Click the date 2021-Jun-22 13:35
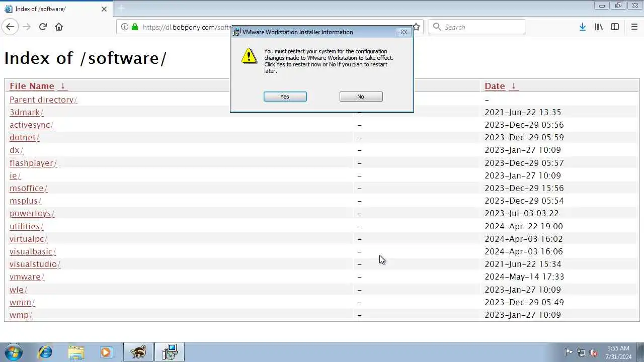 tap(523, 112)
